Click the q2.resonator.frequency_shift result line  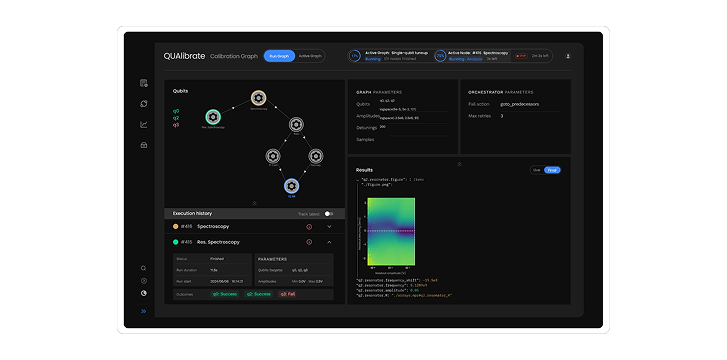click(x=396, y=280)
